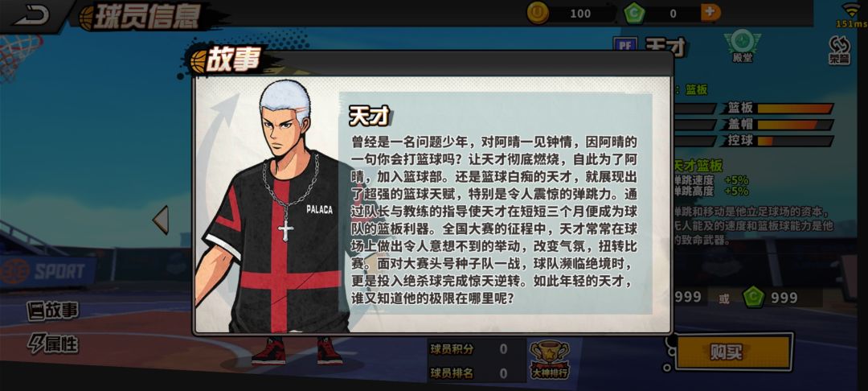Image resolution: width=868 pixels, height=391 pixels.
Task: Go to previous player with left arrow
Action: click(x=161, y=220)
